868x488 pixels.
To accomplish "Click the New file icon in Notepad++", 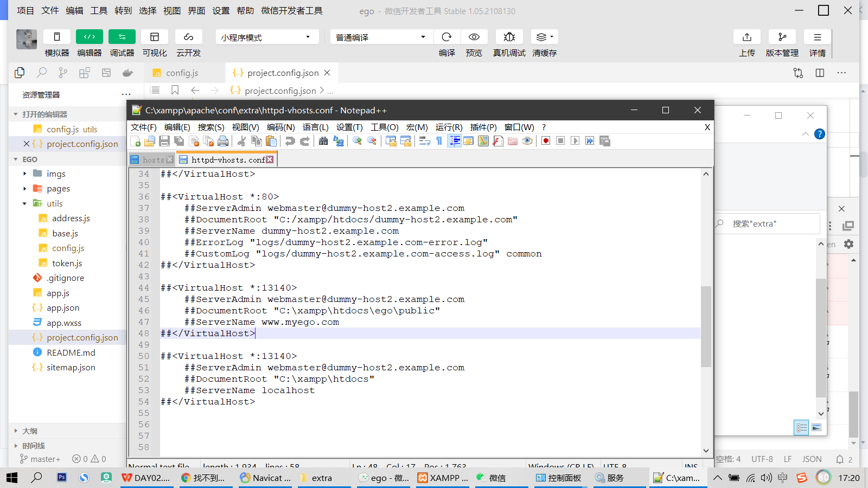I will [x=136, y=142].
